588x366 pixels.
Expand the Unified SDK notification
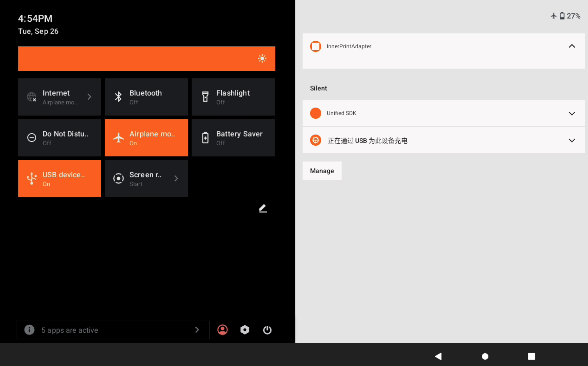(572, 113)
